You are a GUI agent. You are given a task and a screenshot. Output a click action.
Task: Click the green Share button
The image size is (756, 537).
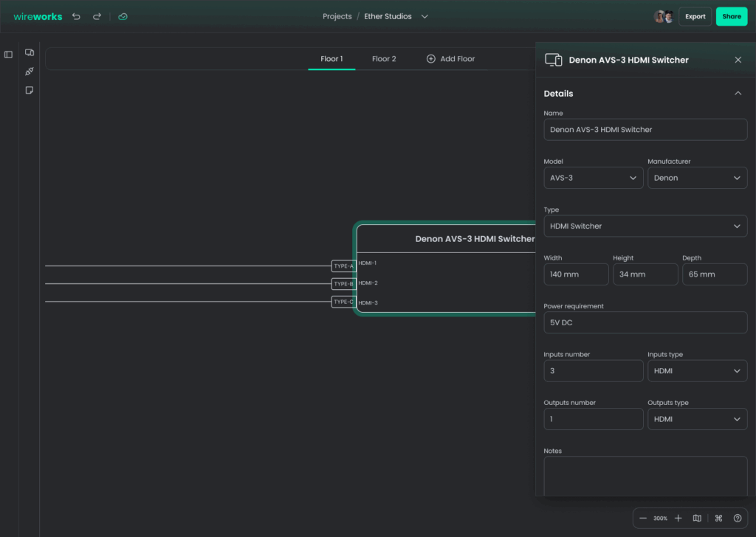731,16
